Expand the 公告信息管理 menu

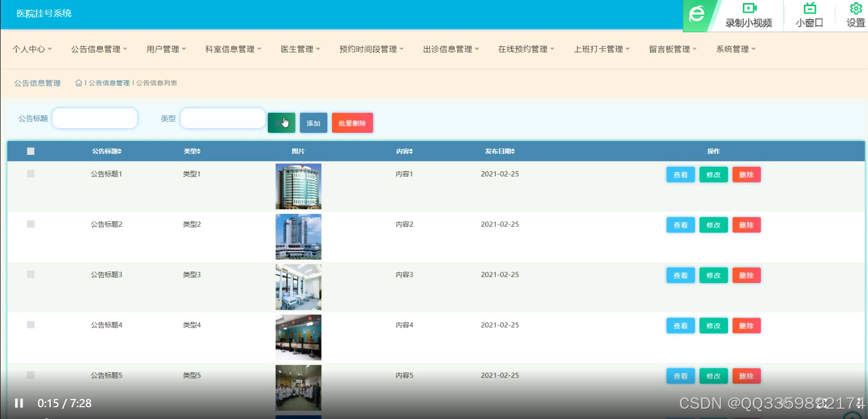pyautogui.click(x=99, y=49)
